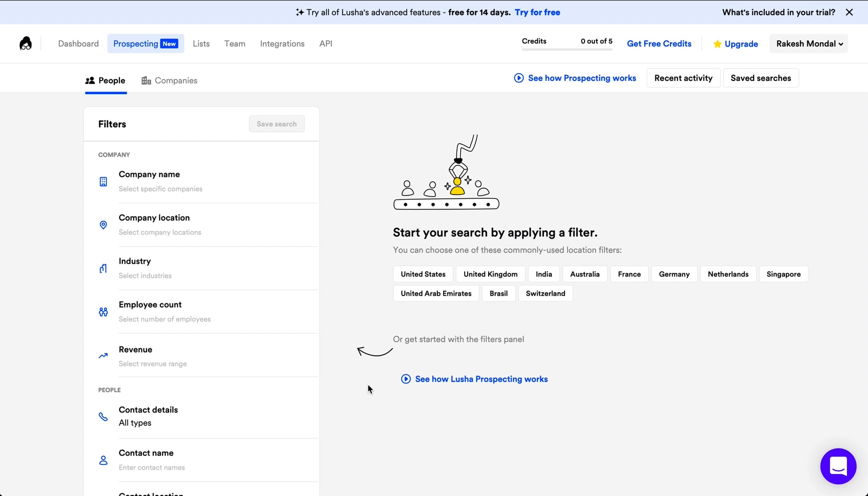Open the chat support widget
Image resolution: width=868 pixels, height=496 pixels.
click(x=838, y=466)
